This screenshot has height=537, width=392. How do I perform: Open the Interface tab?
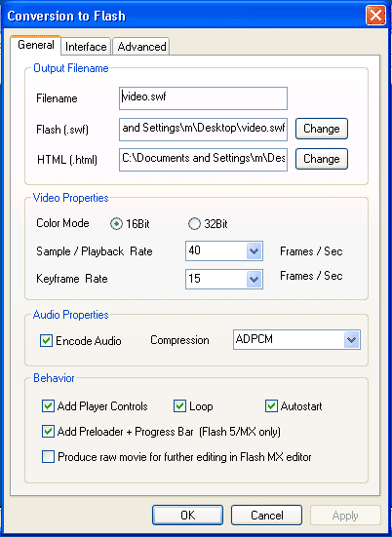(86, 46)
